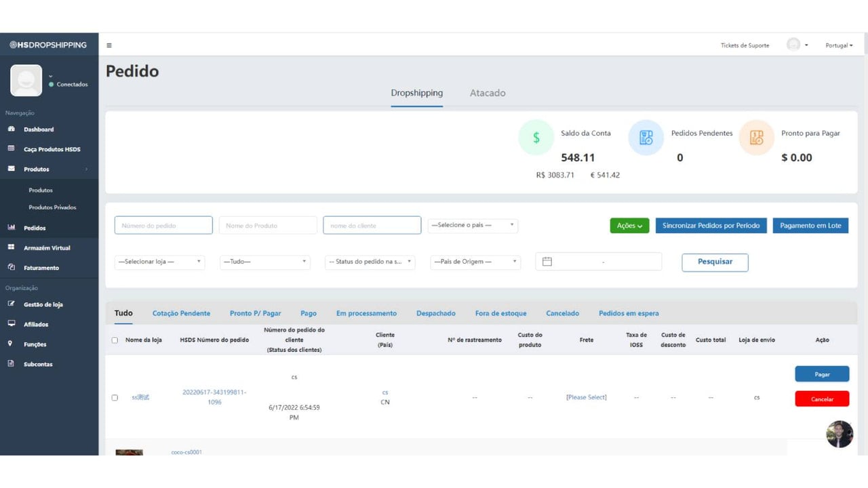868x488 pixels.
Task: Open the Selecione o país dropdown
Action: click(x=473, y=225)
